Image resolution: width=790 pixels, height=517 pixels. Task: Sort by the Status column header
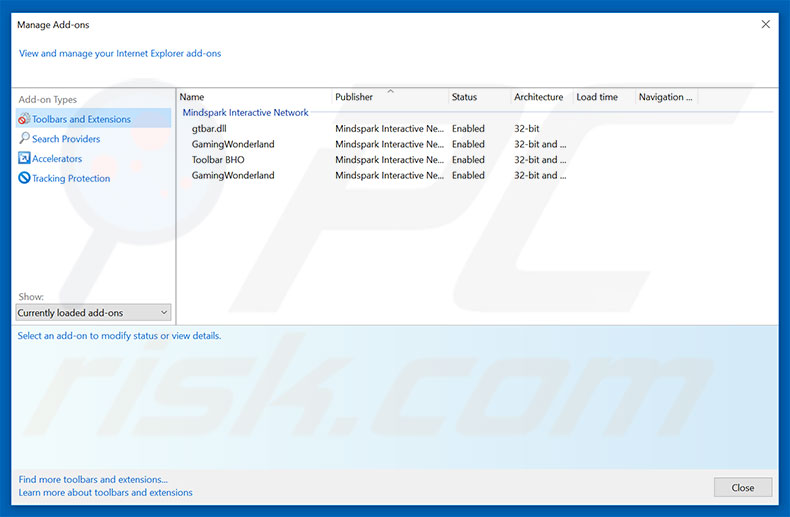coord(479,97)
